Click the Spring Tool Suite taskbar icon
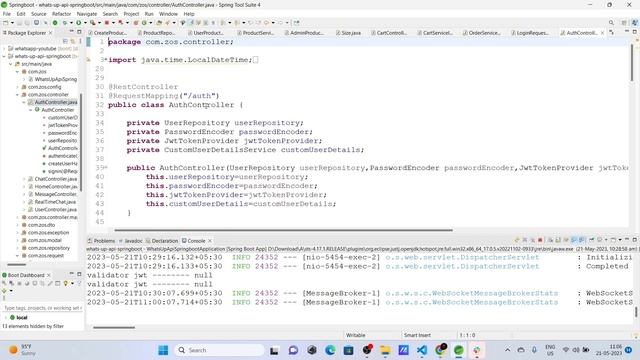 tap(459, 350)
